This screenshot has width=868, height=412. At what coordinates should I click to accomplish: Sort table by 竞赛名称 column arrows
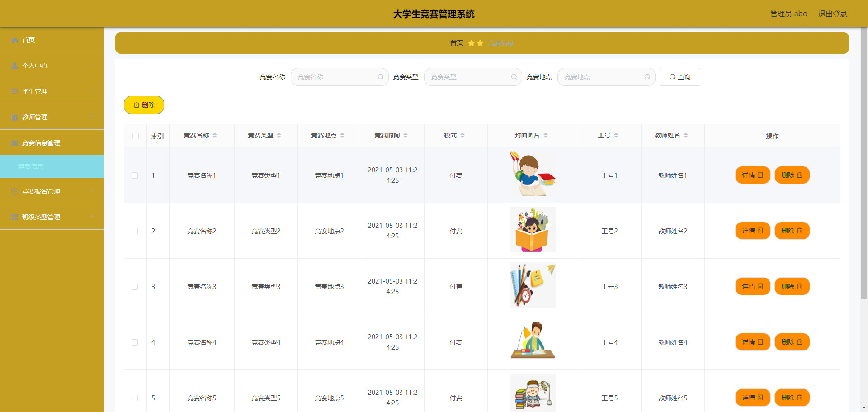(215, 135)
